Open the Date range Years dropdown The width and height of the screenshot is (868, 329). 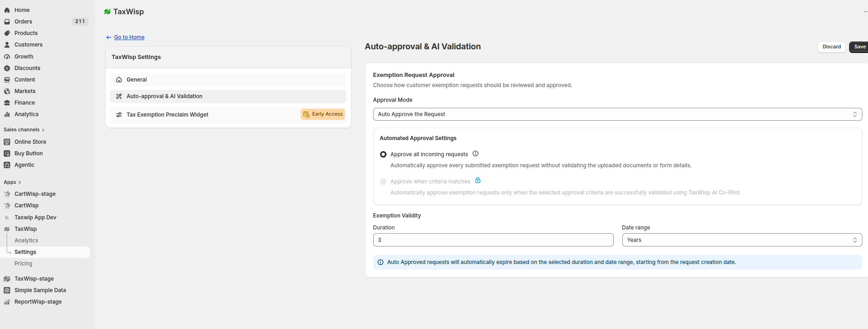point(742,240)
